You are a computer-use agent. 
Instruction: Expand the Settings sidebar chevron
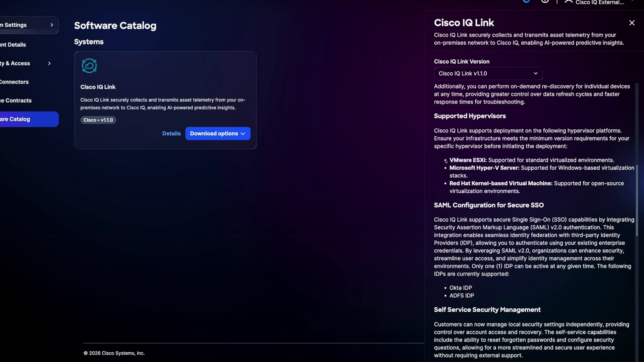(x=52, y=25)
